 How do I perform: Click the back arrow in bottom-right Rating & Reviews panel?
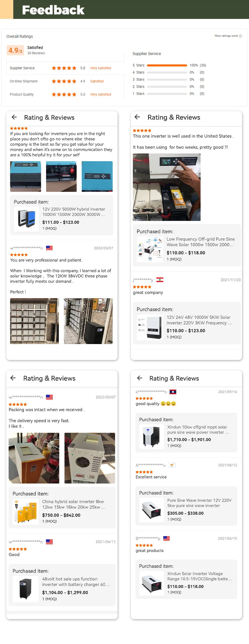[139, 378]
